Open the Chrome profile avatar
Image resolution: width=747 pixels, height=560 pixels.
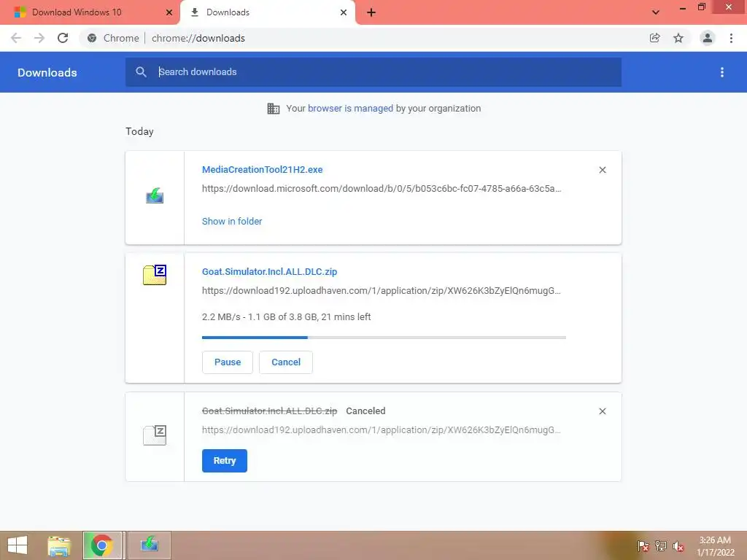tap(708, 38)
